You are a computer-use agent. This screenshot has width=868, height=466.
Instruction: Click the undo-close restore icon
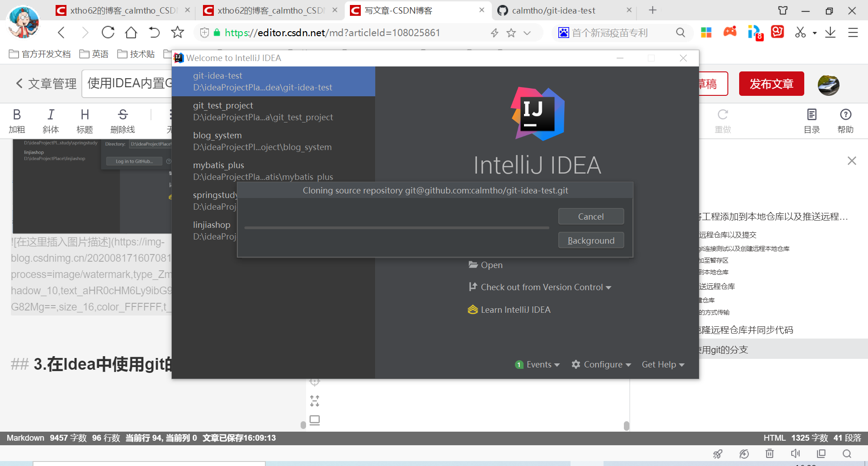click(x=154, y=33)
